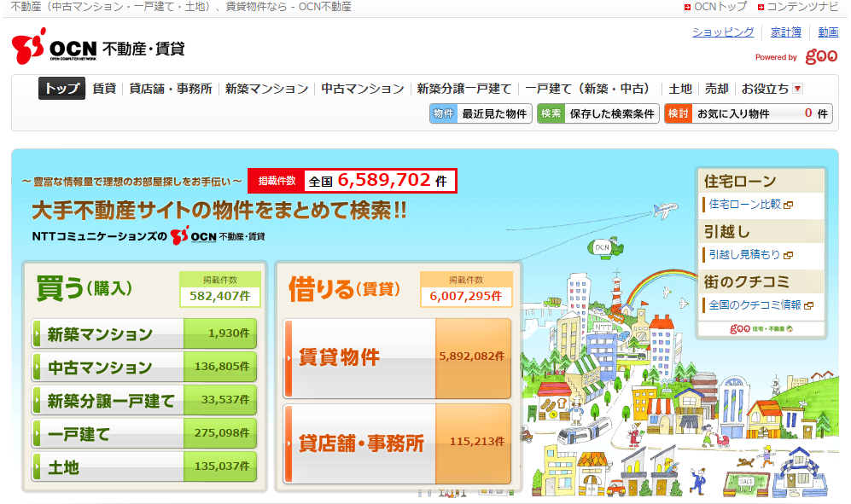Click the 賃貸物件 rental button
Image resolution: width=851 pixels, height=504 pixels.
coord(397,358)
